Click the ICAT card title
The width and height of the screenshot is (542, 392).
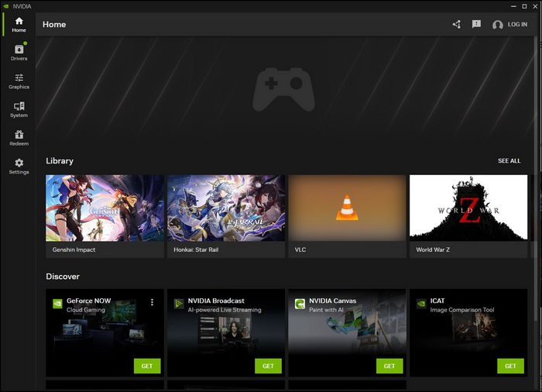437,301
